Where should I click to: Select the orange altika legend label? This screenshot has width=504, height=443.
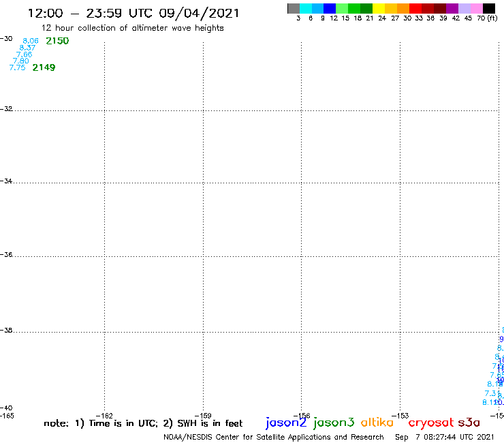coord(377,422)
